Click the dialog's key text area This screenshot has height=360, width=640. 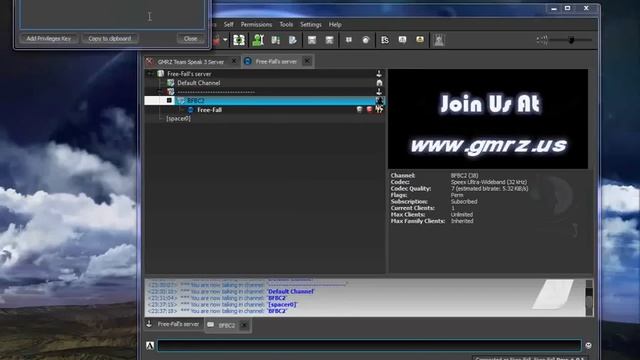pyautogui.click(x=112, y=14)
